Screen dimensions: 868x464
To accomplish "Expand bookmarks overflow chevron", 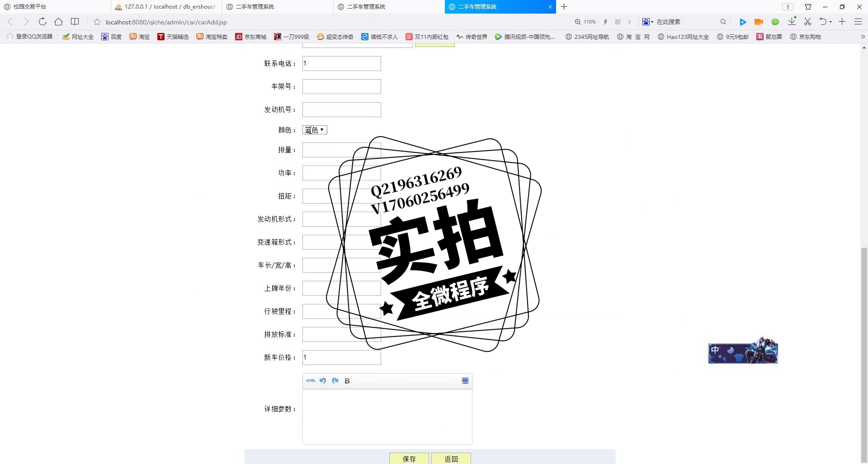I will [x=863, y=37].
